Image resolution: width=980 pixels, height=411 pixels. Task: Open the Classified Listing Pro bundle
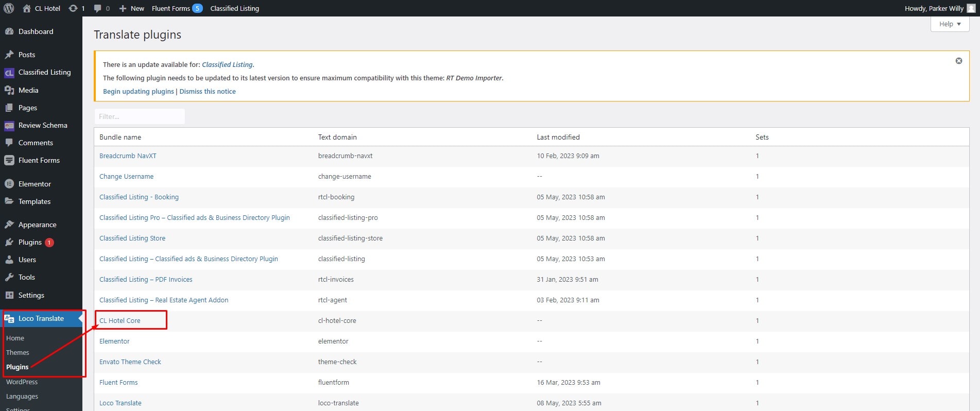[195, 217]
